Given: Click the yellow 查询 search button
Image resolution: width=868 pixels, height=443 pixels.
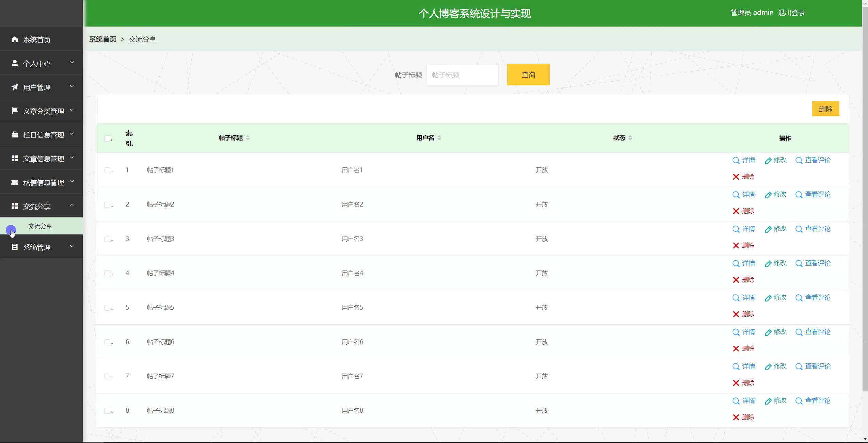Looking at the screenshot, I should [x=528, y=75].
